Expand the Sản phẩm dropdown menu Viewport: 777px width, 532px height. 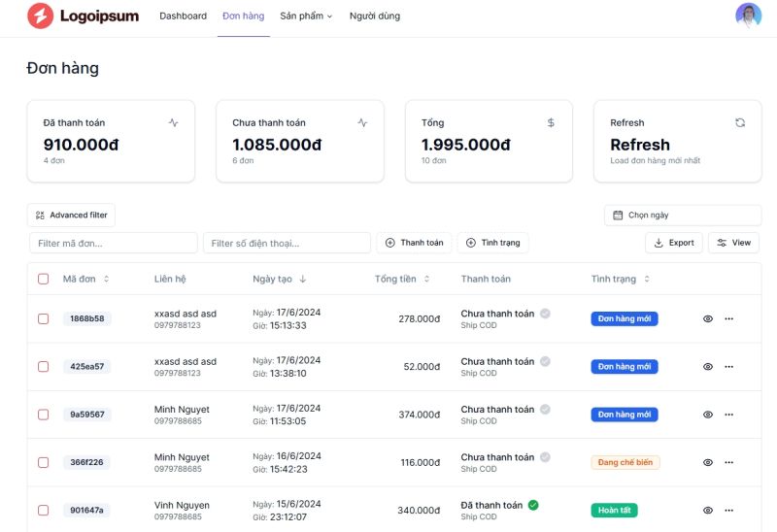point(306,17)
